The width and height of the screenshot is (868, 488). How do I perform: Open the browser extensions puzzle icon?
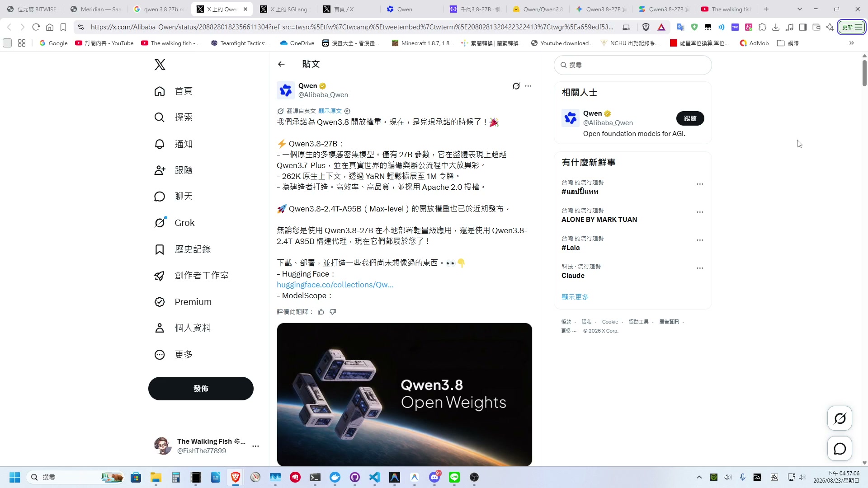click(762, 27)
